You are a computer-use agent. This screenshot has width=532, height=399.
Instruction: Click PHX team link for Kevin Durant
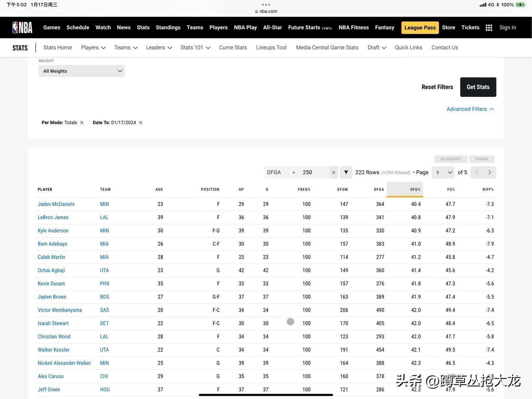point(105,284)
